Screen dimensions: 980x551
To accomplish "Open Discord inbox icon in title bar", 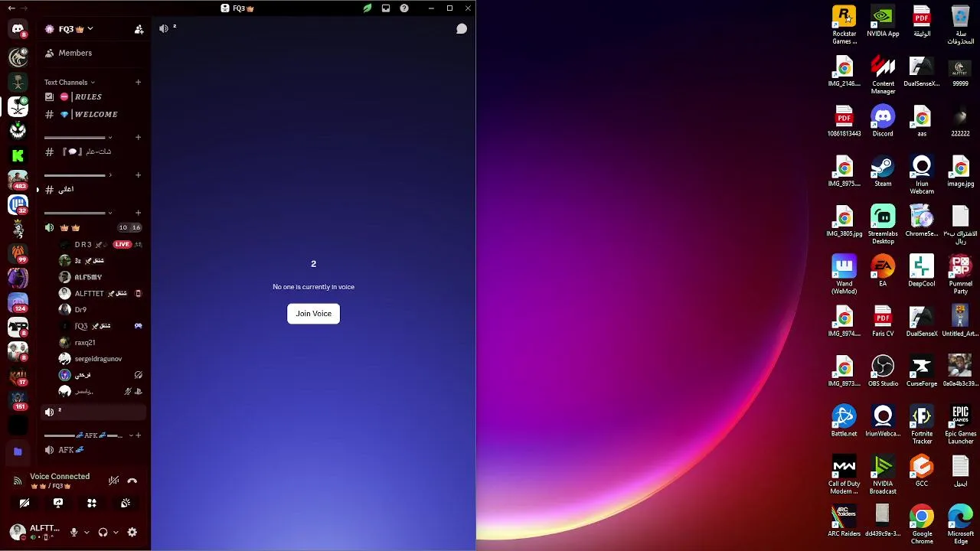I will coord(386,8).
